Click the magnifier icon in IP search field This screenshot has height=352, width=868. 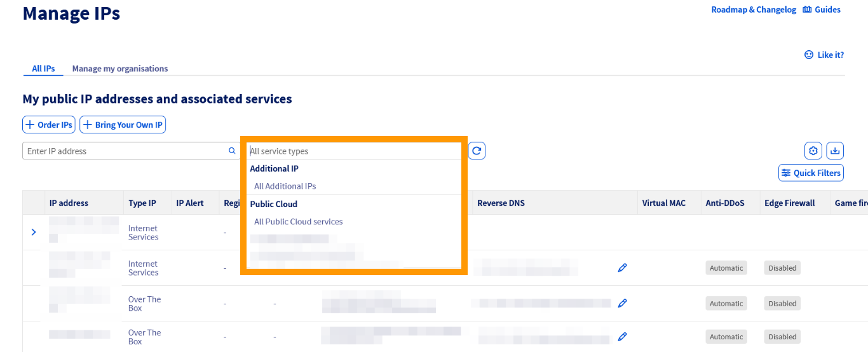click(x=232, y=151)
